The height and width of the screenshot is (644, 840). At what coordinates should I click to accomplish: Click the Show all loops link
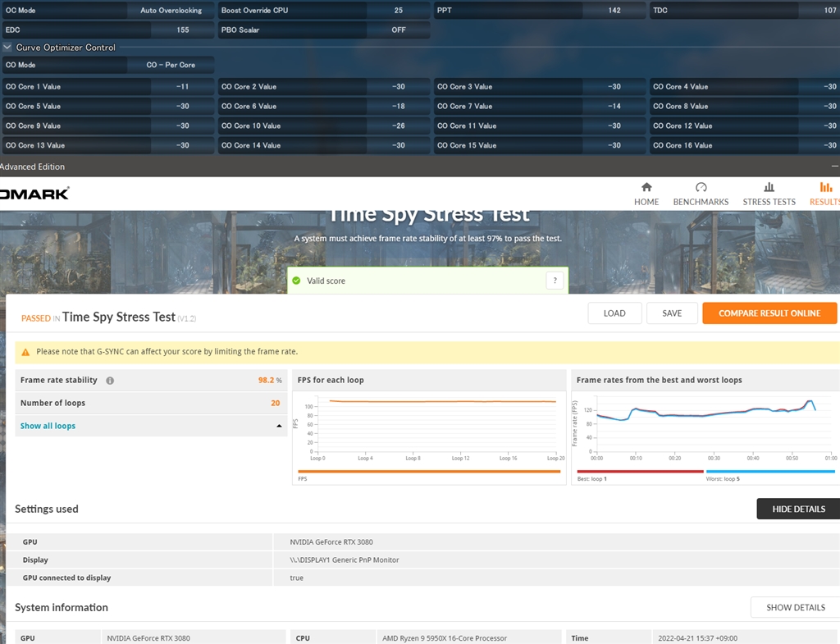[x=48, y=427]
